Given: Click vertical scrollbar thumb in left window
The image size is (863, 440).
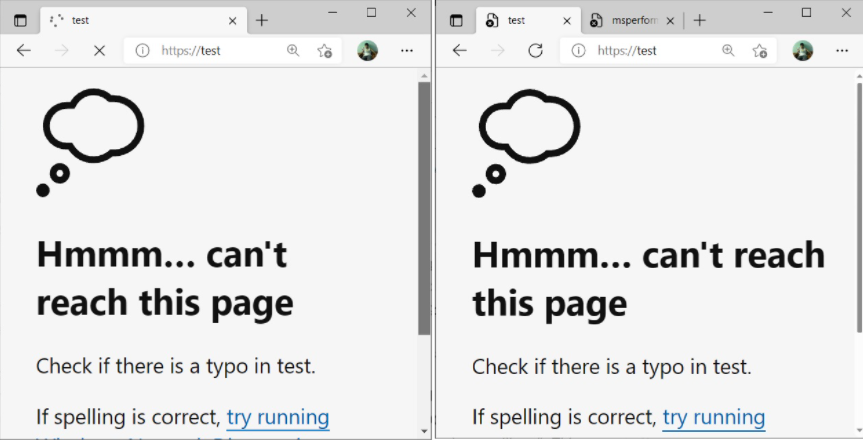Looking at the screenshot, I should point(424,208).
